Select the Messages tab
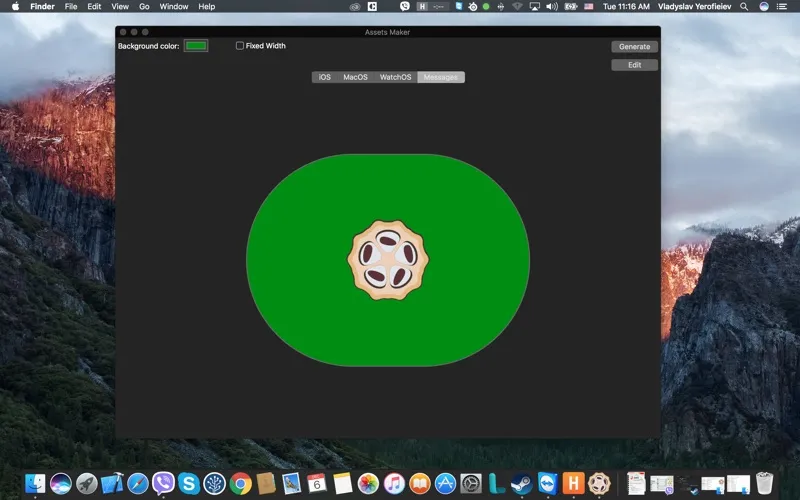 pos(441,77)
